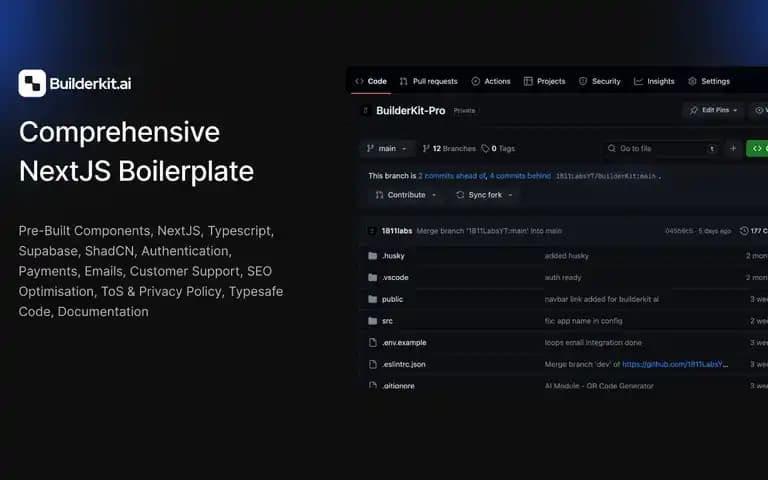Open the public folder

coord(392,299)
